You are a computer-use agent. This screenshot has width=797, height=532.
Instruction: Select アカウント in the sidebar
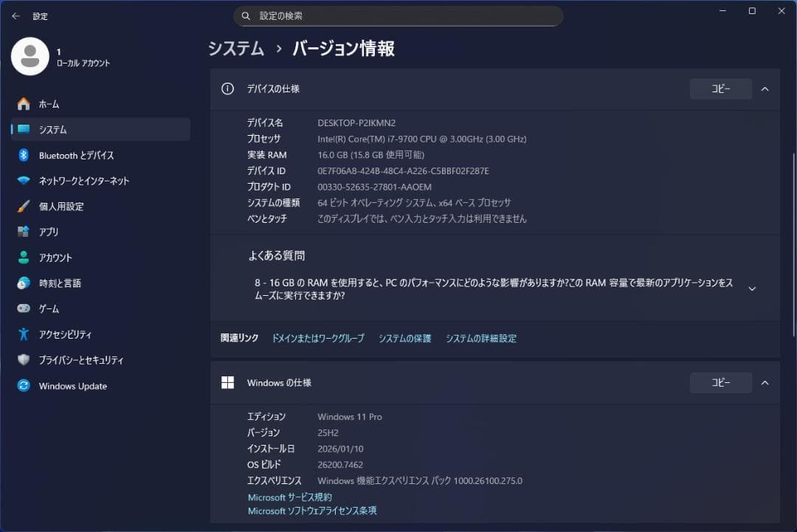[55, 258]
